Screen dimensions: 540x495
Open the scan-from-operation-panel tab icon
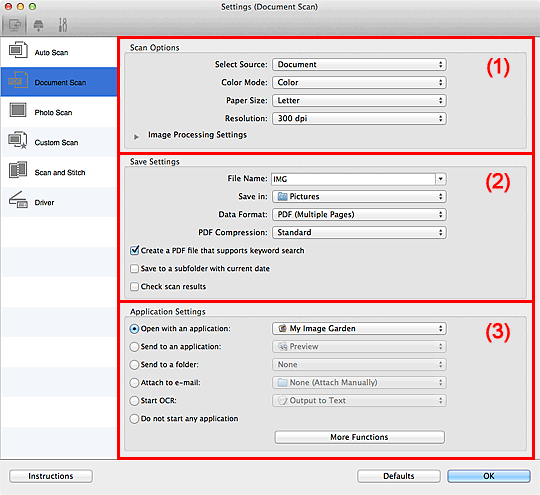click(38, 25)
